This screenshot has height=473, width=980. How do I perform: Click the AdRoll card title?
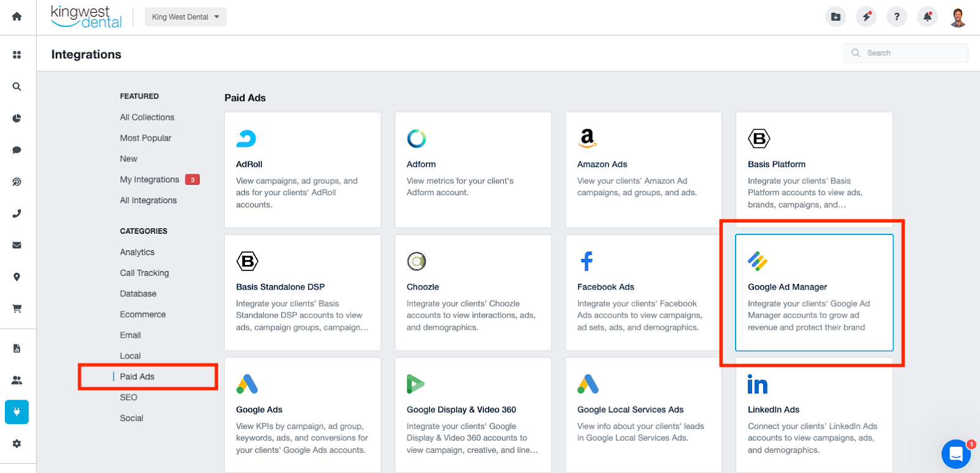pos(249,165)
